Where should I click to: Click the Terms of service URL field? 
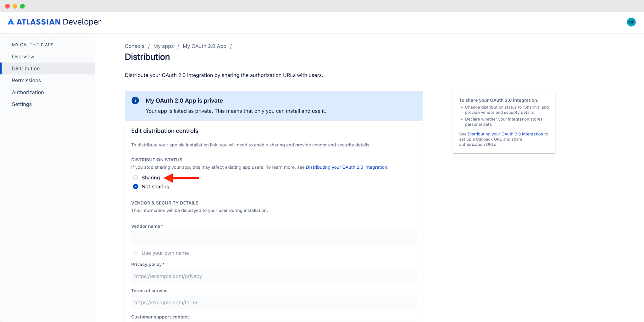pos(274,303)
